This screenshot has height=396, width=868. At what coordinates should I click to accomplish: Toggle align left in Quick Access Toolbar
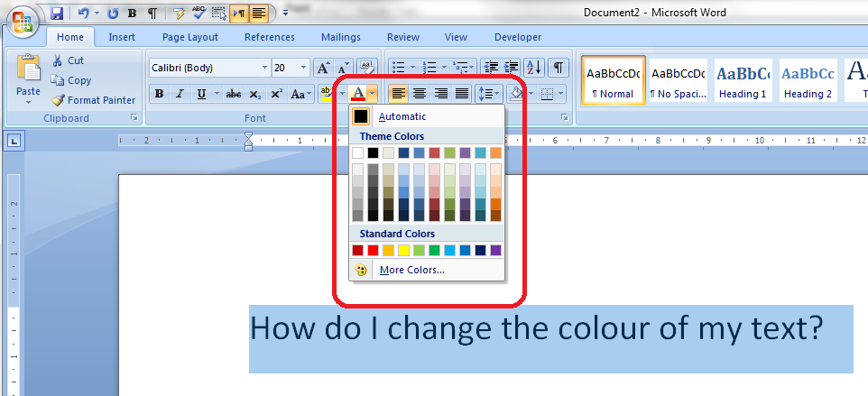point(259,13)
